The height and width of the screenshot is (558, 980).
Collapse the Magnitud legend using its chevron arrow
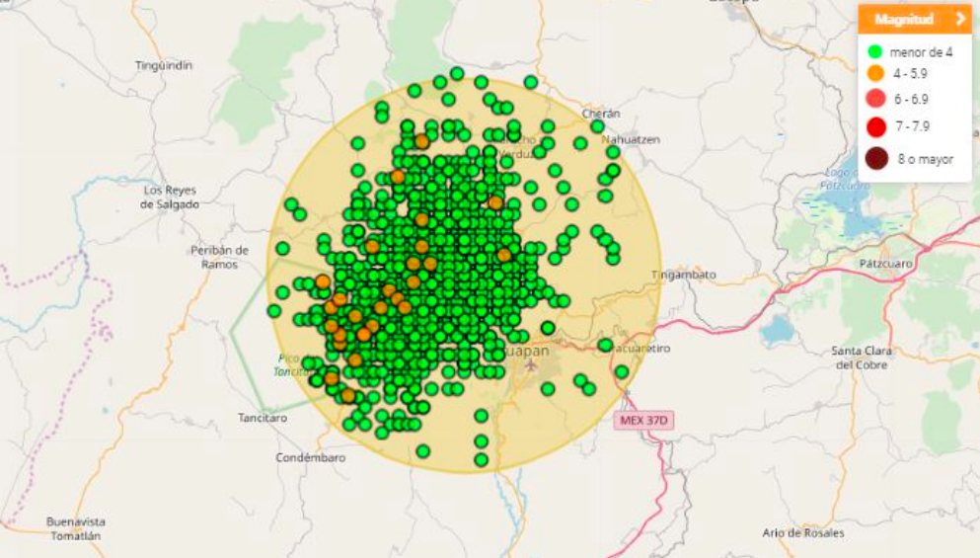pyautogui.click(x=959, y=19)
